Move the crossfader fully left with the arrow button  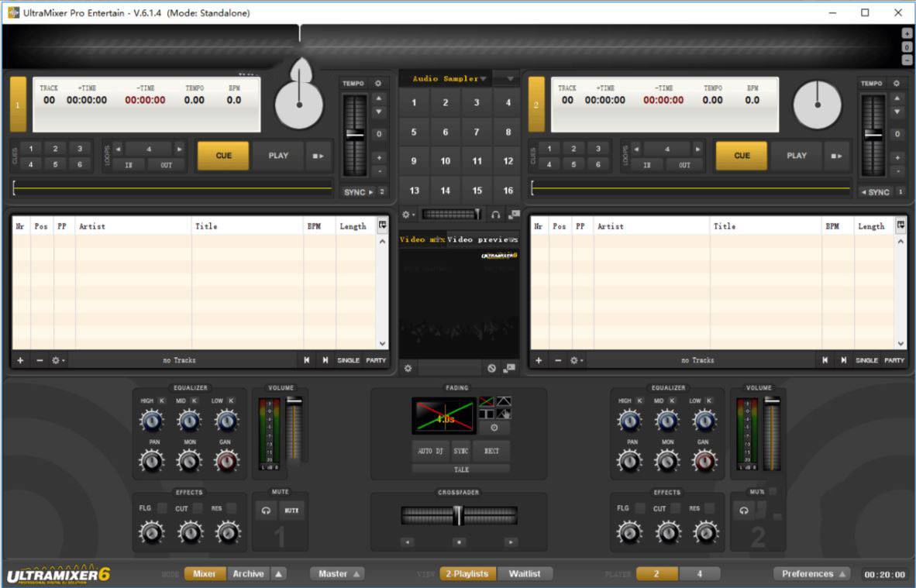[x=408, y=542]
